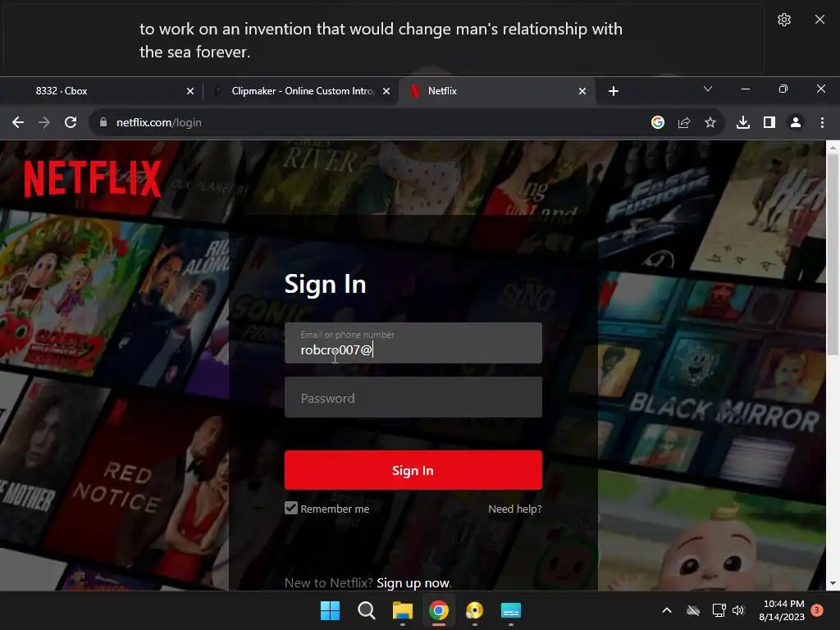Open a new browser tab
Viewport: 840px width, 630px height.
[614, 91]
